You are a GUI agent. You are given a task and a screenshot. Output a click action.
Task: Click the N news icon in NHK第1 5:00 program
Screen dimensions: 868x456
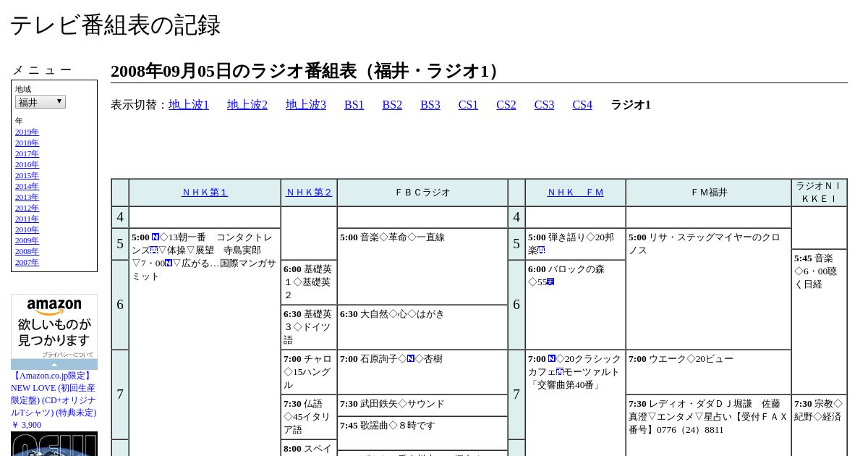coord(156,237)
